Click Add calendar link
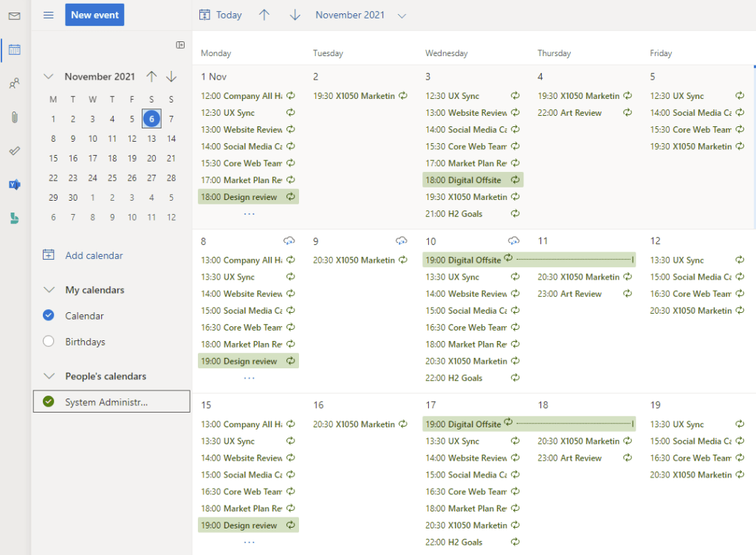 (x=94, y=255)
